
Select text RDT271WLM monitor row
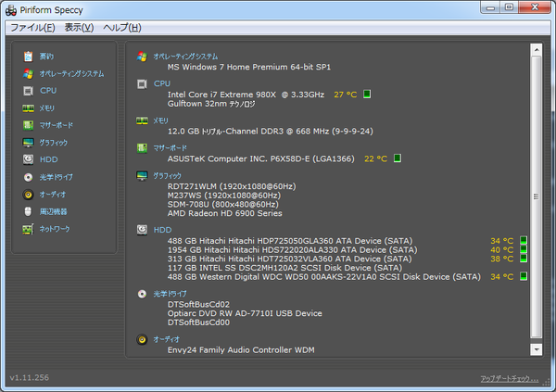[232, 186]
